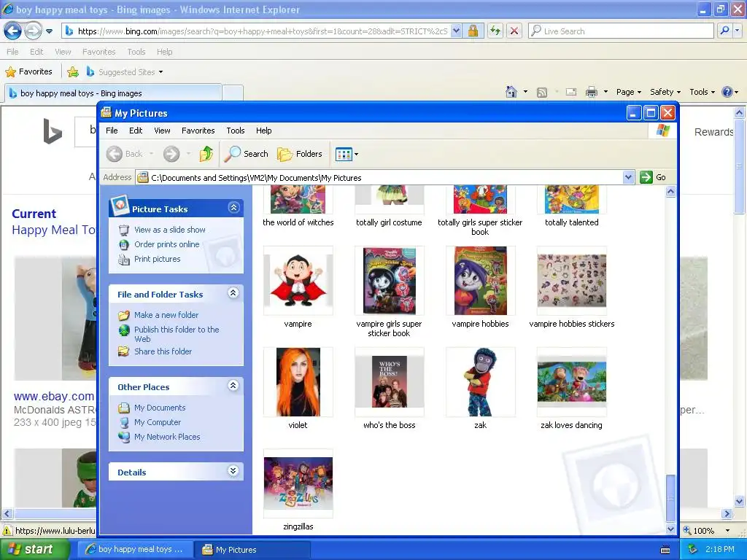747x560 pixels.
Task: Switch to boy happy meal toys taskbar button
Action: click(x=135, y=550)
